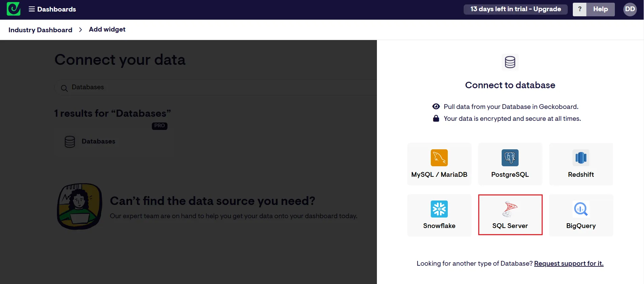Open the DD user avatar menu

[630, 9]
